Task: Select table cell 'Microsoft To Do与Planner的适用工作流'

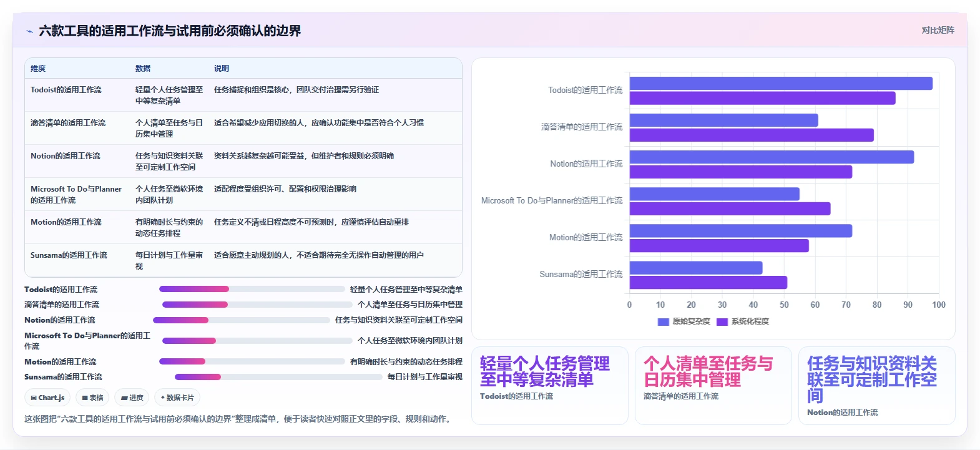Action: point(76,195)
